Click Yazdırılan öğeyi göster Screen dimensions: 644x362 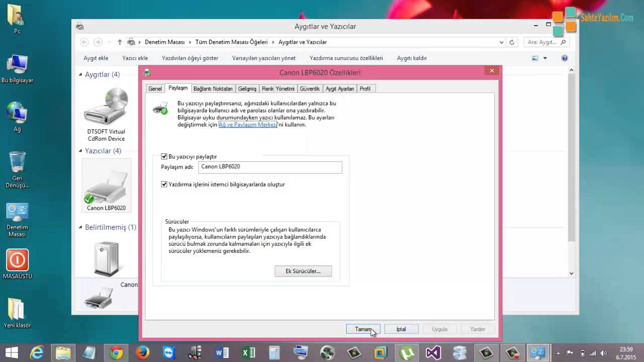tap(190, 58)
